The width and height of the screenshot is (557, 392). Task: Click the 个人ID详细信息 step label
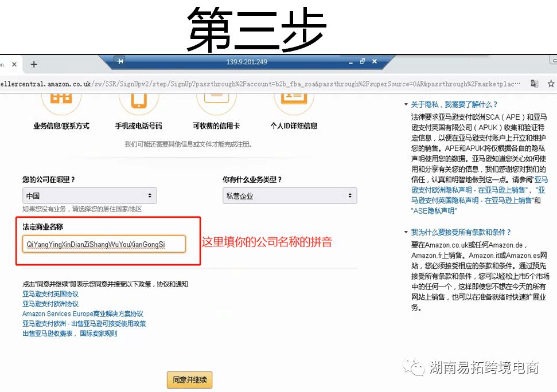click(294, 126)
